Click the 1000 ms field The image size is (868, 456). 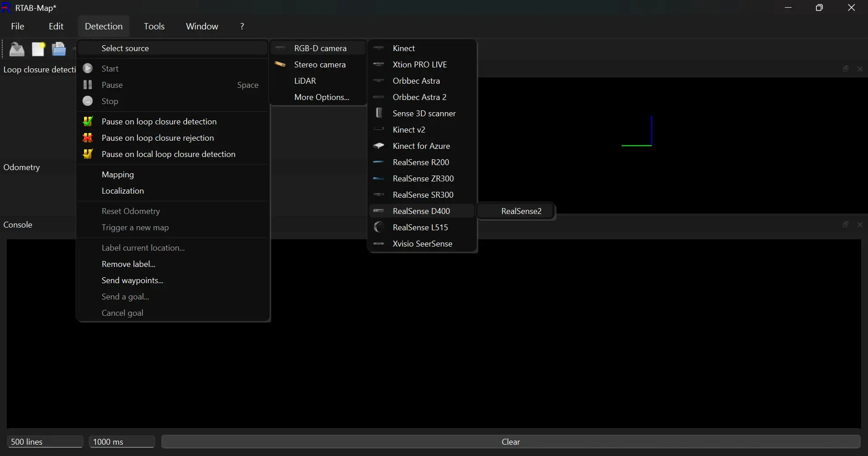coord(122,442)
